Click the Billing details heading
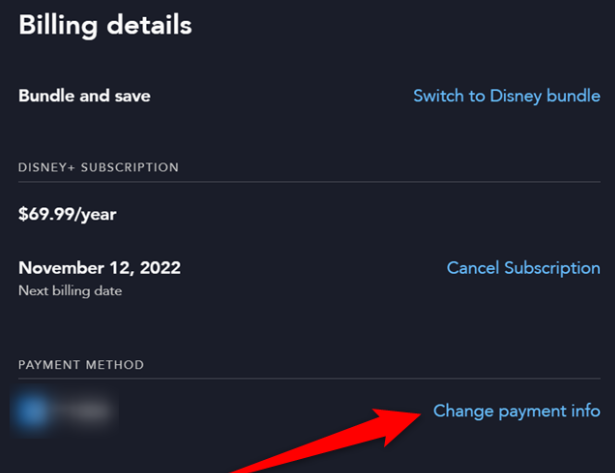Screen dimensions: 615x473 click(x=105, y=25)
